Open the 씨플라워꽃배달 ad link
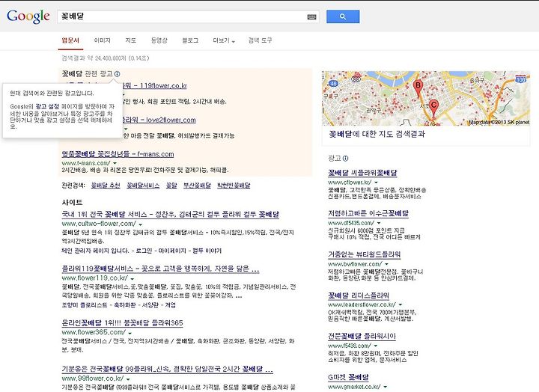This screenshot has height=392, width=539. coord(362,173)
